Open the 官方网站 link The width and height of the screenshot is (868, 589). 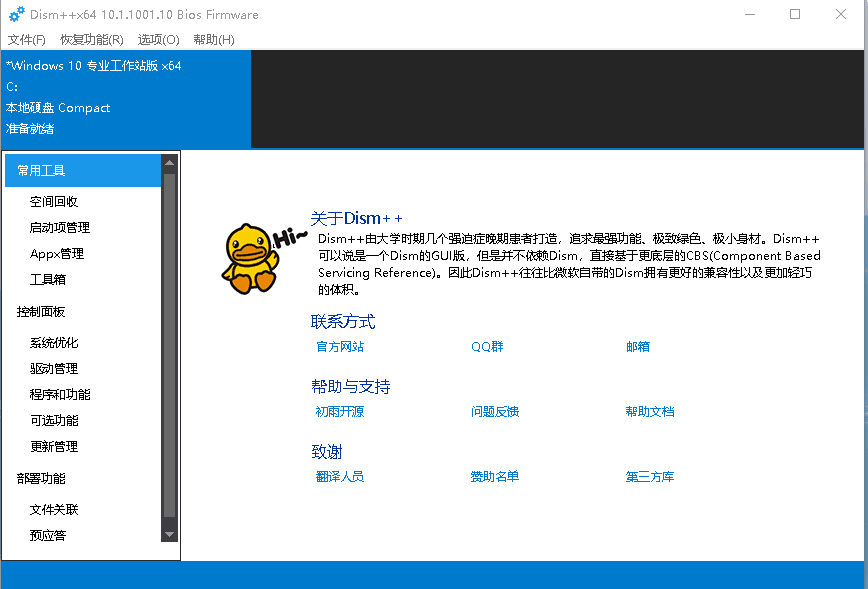coord(340,347)
